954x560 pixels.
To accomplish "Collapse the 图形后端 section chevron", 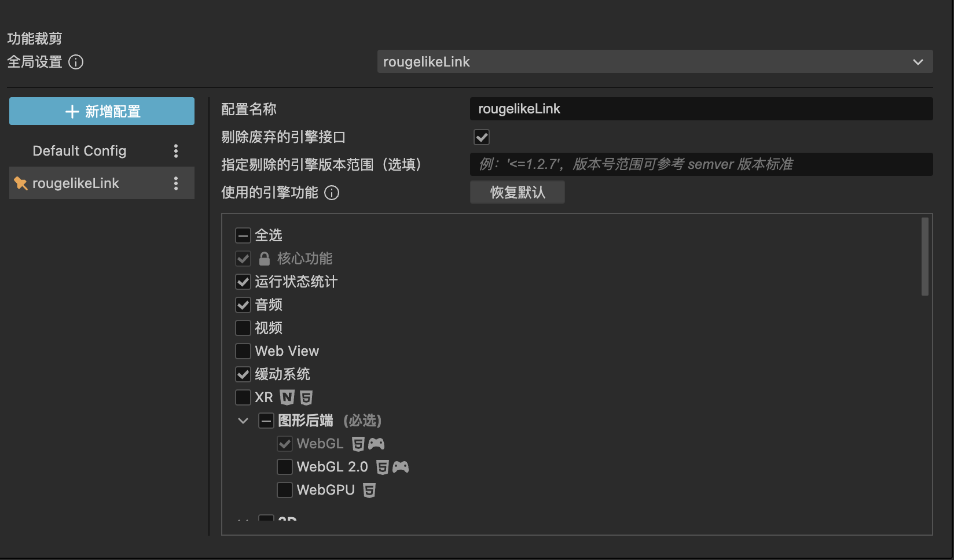I will [243, 421].
